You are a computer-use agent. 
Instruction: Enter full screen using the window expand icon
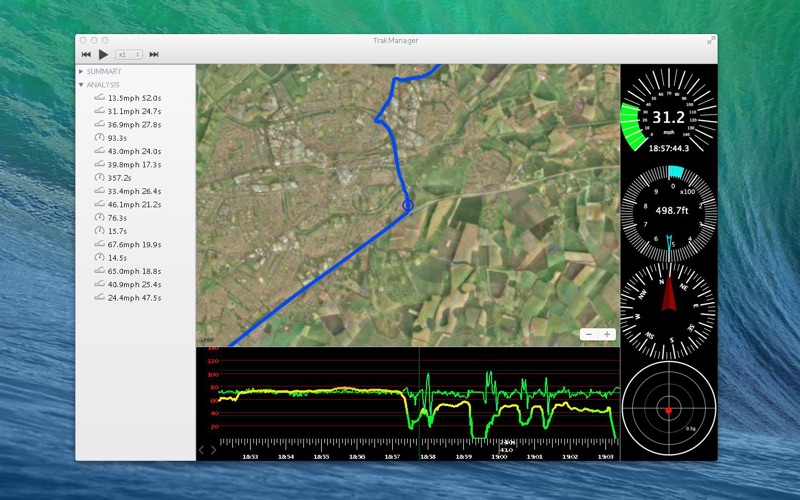pyautogui.click(x=711, y=40)
